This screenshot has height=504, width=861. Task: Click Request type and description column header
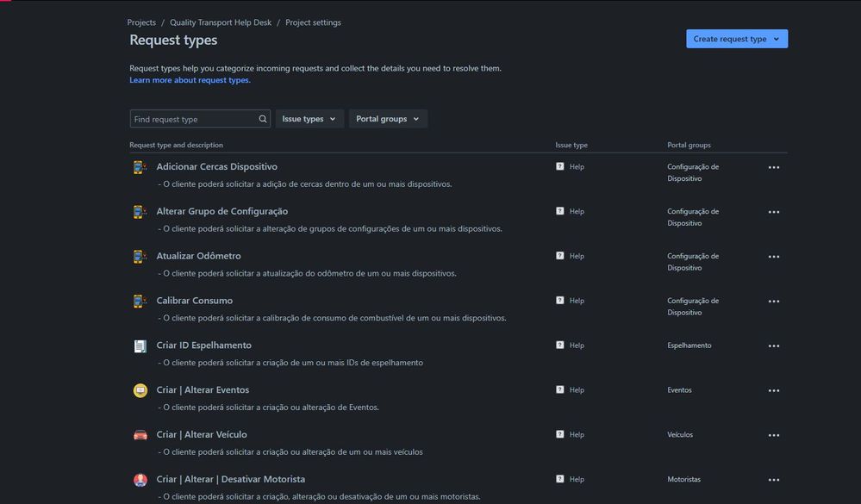177,145
